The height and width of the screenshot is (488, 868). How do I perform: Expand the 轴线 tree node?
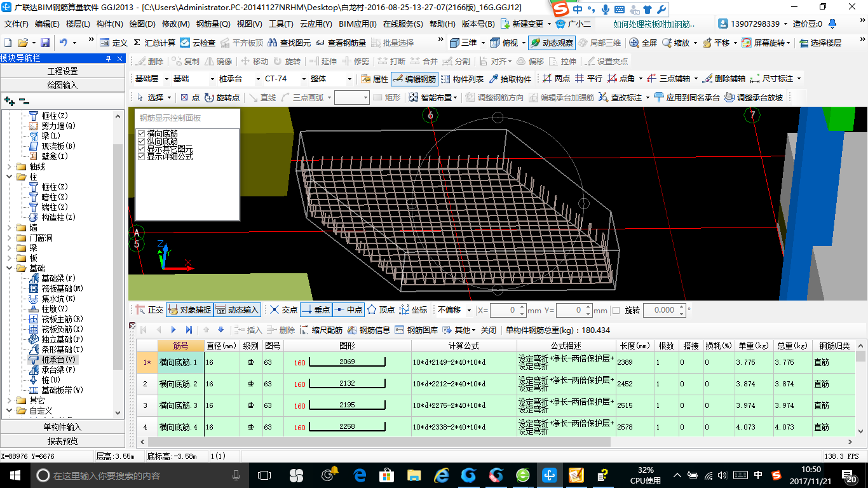tap(9, 166)
